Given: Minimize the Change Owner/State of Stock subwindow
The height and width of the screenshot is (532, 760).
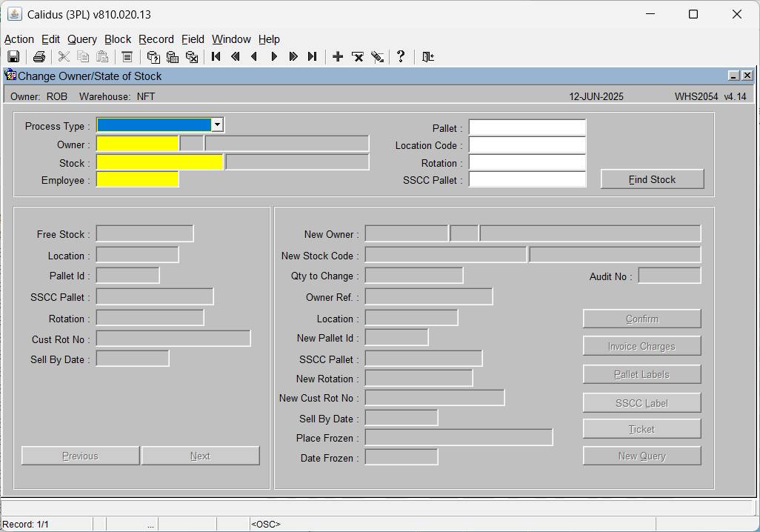Looking at the screenshot, I should tap(734, 76).
